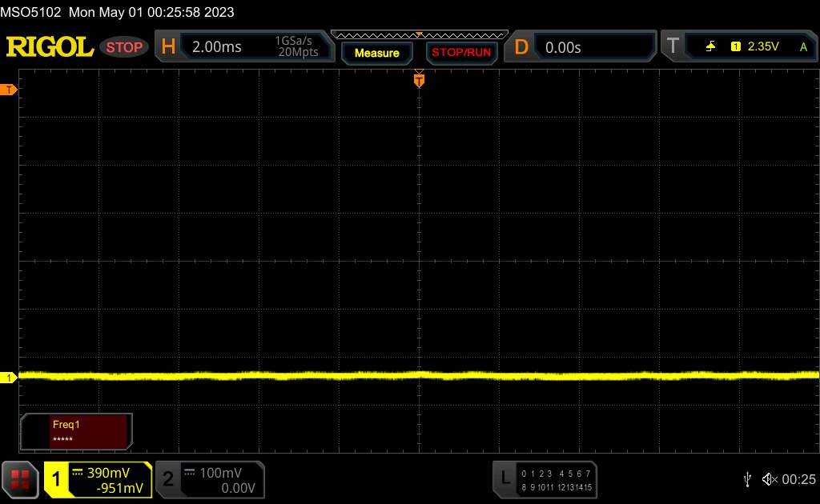Click the 1GSa/s sample rate readout

(293, 41)
